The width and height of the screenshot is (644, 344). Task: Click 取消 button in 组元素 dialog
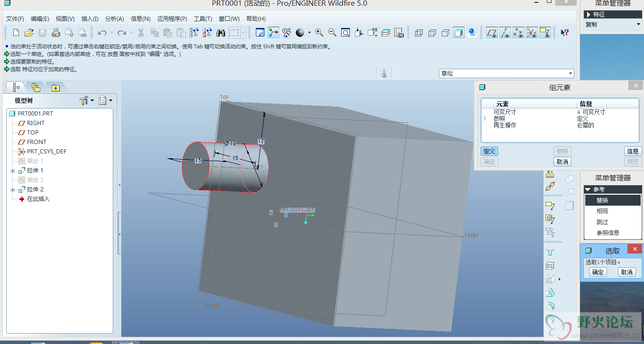(x=562, y=162)
